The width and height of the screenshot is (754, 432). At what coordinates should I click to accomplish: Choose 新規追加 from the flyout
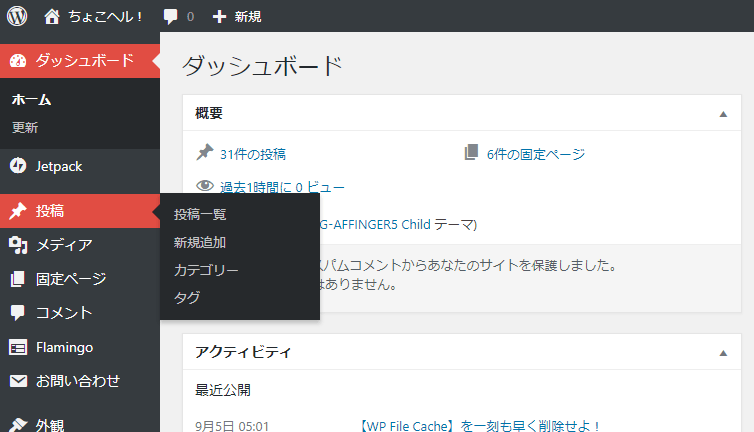200,242
